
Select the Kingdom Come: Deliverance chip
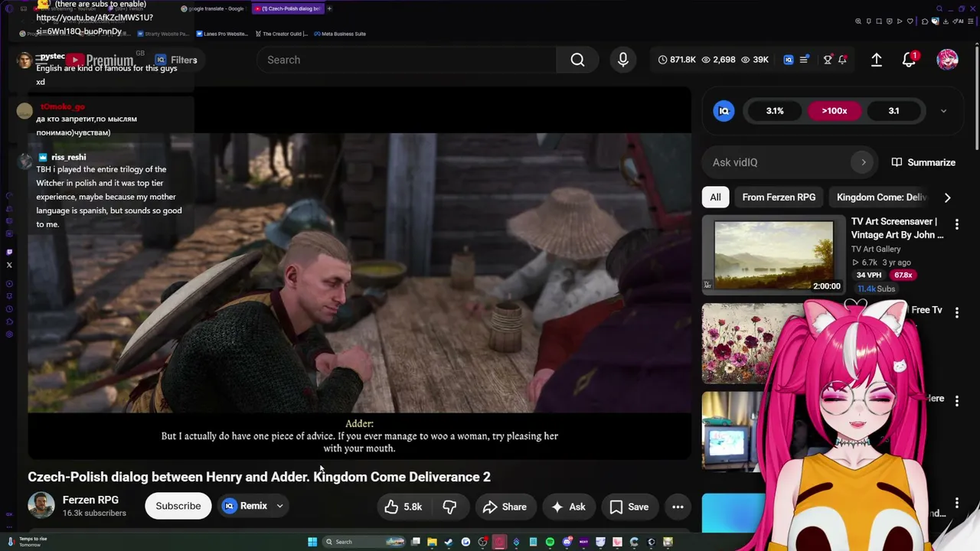(881, 197)
